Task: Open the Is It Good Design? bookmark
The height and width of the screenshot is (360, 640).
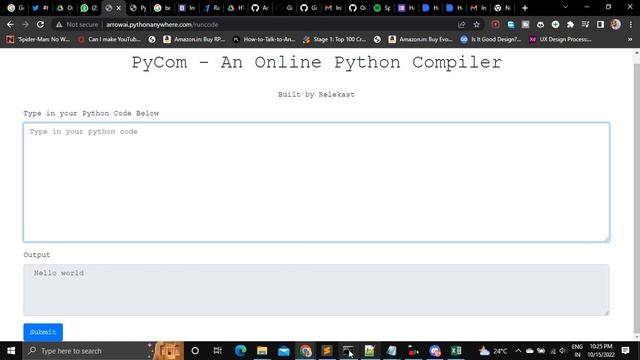Action: 491,39
